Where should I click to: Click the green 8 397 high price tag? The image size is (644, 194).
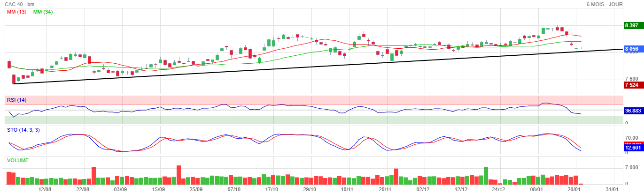pyautogui.click(x=632, y=25)
